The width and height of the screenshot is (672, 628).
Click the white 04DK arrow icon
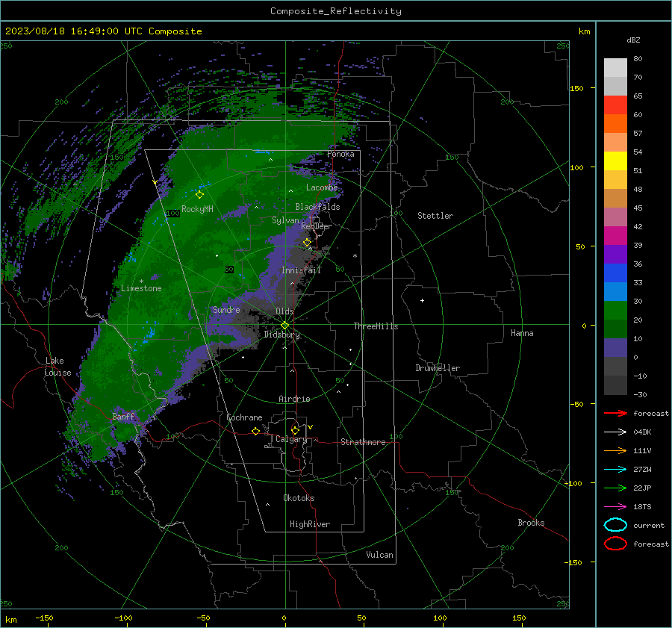[615, 432]
